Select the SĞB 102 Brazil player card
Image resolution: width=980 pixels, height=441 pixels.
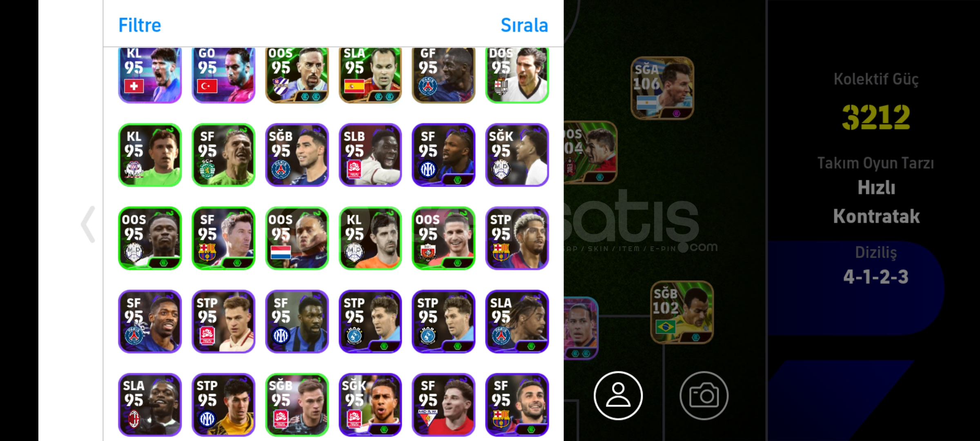coord(682,312)
